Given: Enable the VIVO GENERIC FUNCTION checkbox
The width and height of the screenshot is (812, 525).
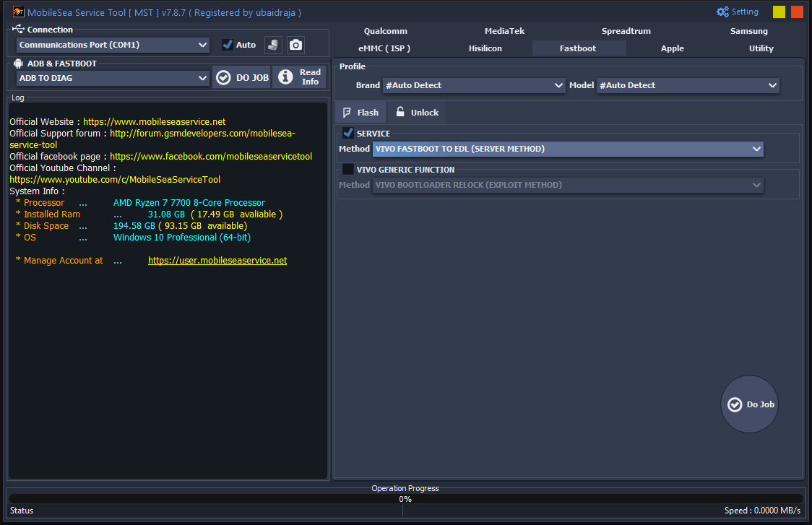Looking at the screenshot, I should tap(347, 169).
